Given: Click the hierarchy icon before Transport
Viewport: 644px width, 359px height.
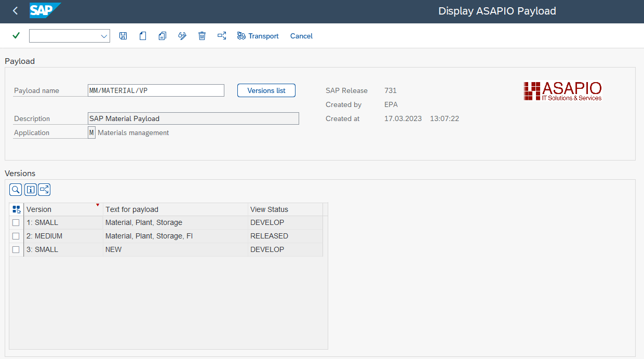Looking at the screenshot, I should (222, 36).
